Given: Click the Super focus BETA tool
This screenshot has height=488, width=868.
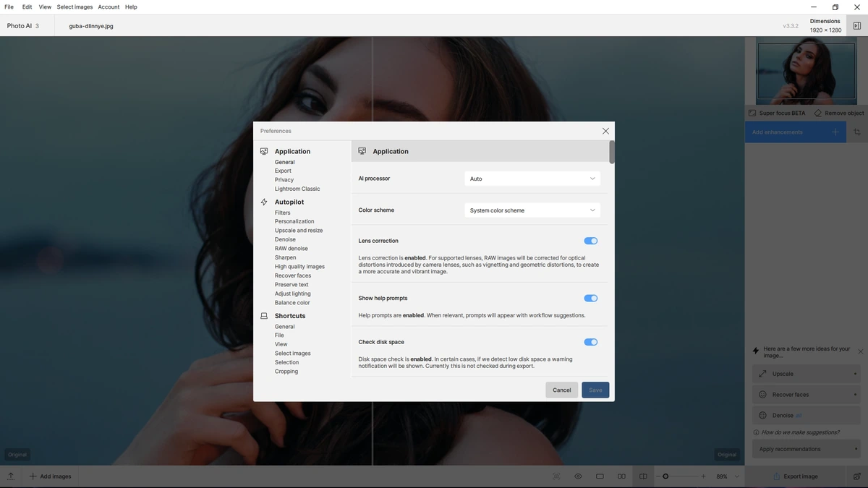Looking at the screenshot, I should [777, 114].
